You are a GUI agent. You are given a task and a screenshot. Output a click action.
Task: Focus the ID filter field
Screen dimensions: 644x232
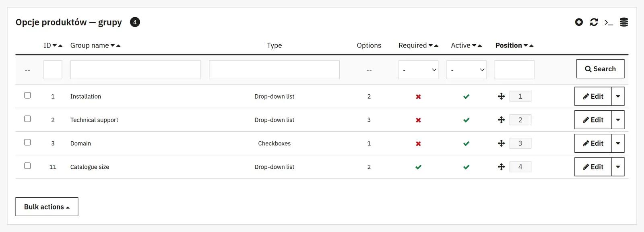53,70
